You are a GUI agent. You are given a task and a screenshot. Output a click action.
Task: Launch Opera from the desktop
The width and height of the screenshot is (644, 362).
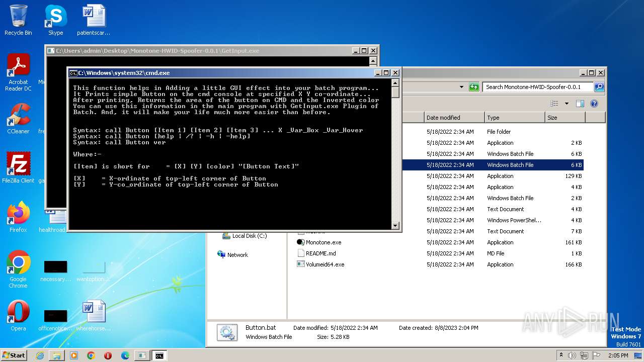tap(18, 316)
